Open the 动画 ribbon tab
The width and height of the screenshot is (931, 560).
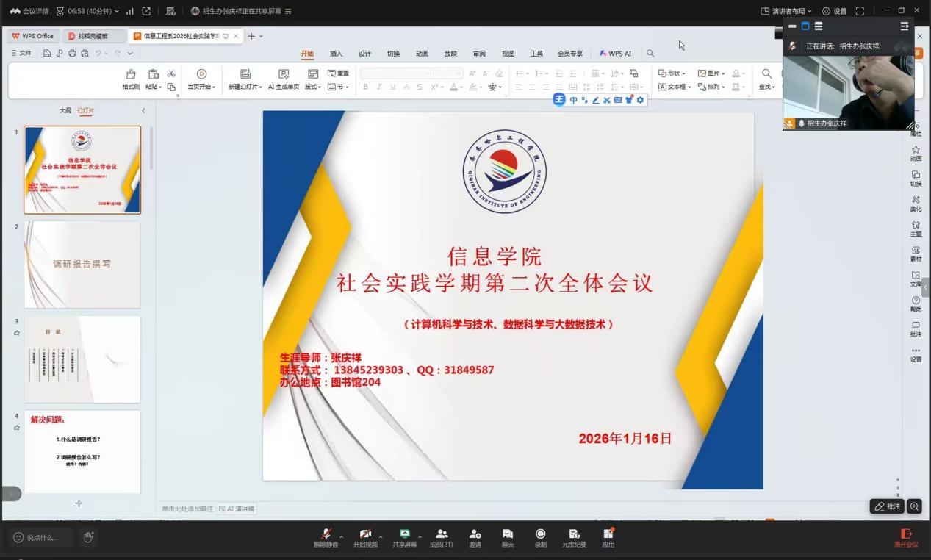(422, 54)
